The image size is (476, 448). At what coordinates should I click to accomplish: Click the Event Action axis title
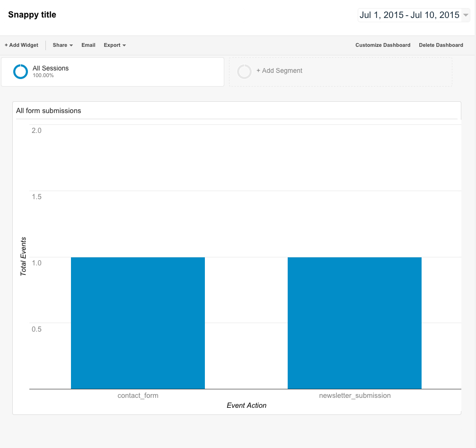point(247,405)
